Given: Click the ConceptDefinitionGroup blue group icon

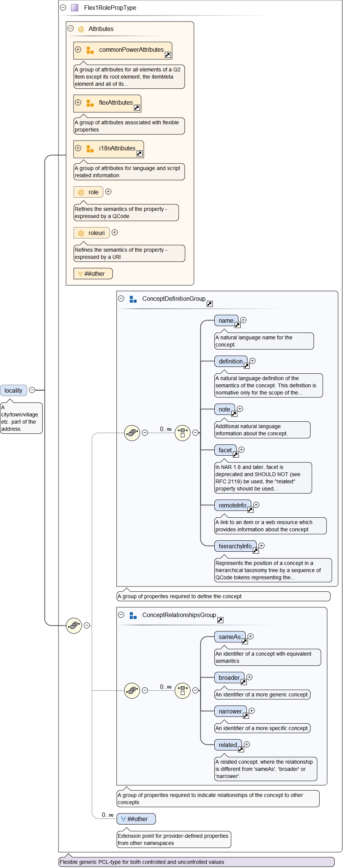Looking at the screenshot, I should tap(133, 299).
